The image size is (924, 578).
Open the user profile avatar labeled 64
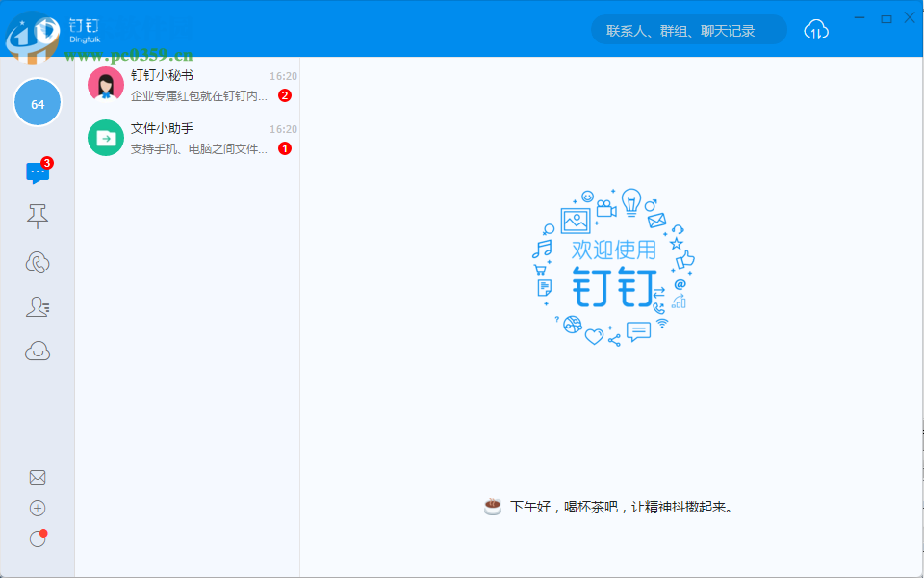[38, 103]
